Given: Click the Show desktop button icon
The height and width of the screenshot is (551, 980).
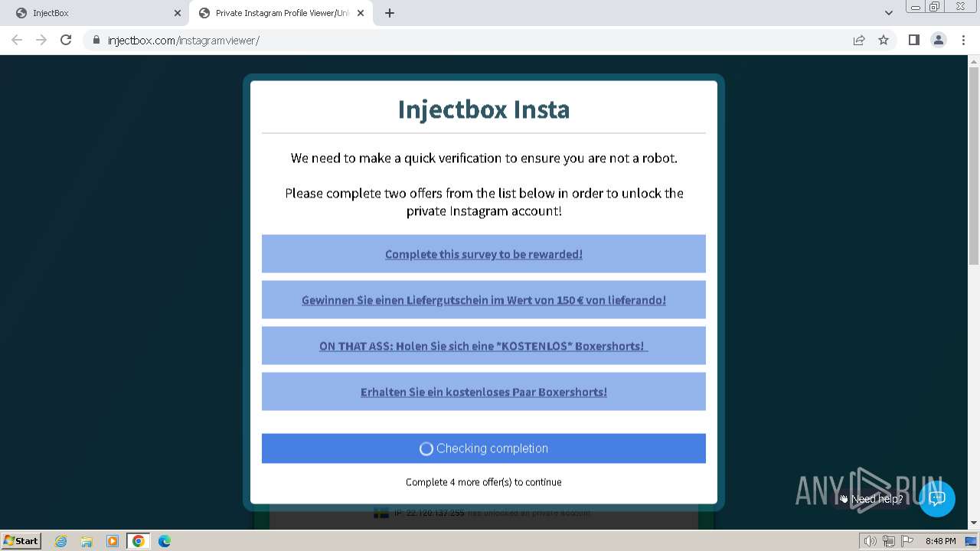Looking at the screenshot, I should (x=971, y=541).
